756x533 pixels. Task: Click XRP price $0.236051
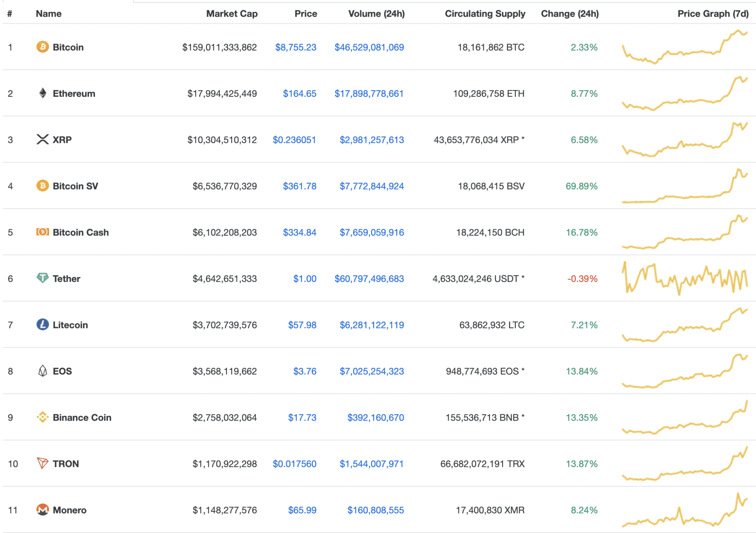(x=294, y=140)
